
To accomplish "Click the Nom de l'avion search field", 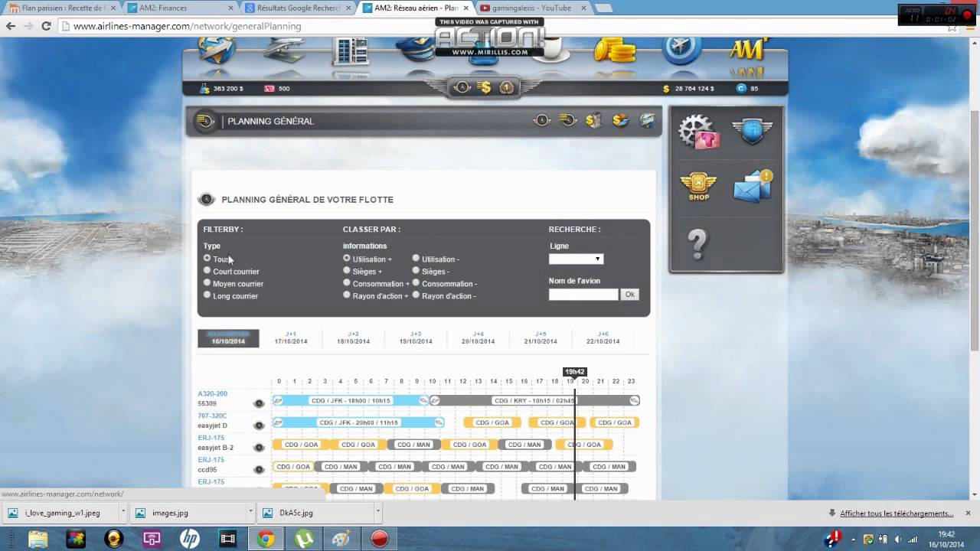I will (583, 294).
